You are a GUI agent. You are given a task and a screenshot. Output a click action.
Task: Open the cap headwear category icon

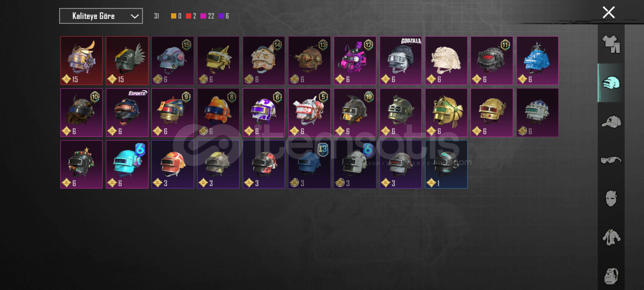(611, 122)
